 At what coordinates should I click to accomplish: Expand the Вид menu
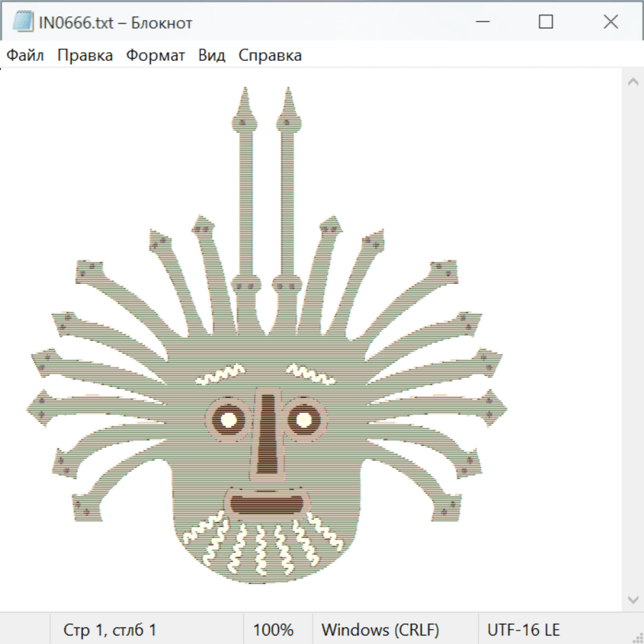pyautogui.click(x=211, y=56)
